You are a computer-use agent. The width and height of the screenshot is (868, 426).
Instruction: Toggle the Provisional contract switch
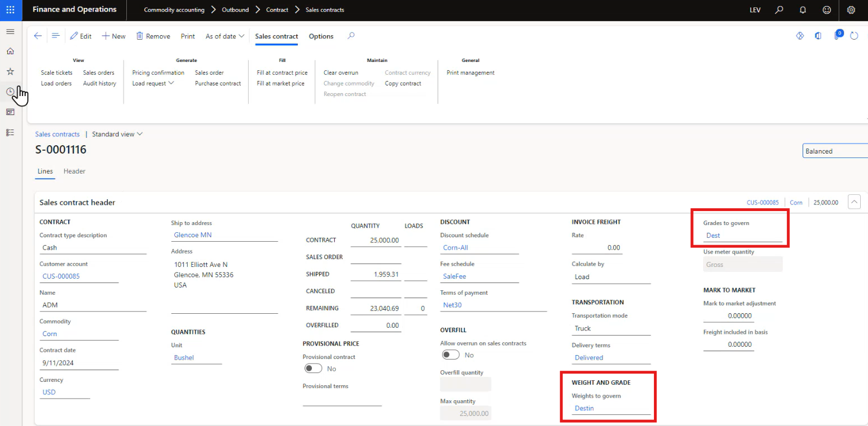point(313,368)
